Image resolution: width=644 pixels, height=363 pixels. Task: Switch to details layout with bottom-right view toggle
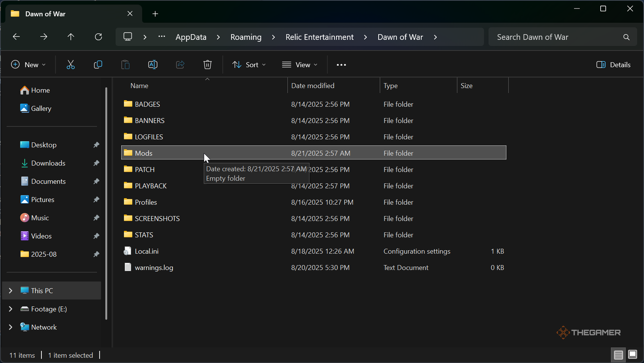click(618, 355)
